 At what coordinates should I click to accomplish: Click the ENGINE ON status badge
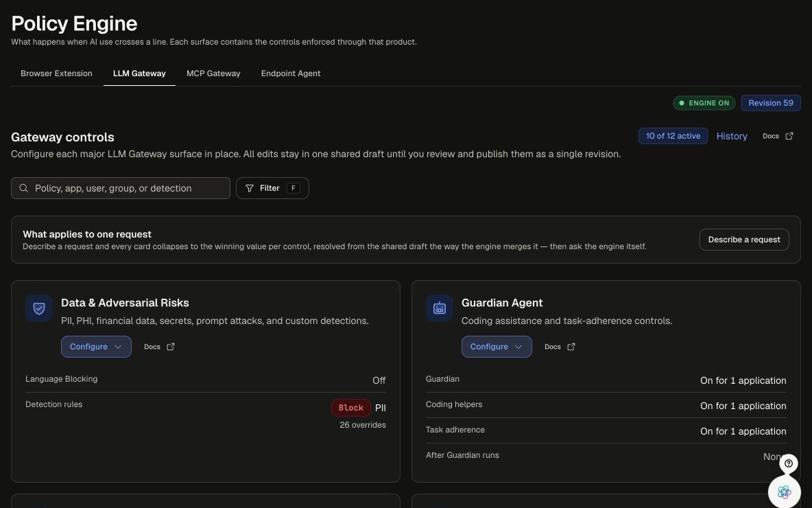[704, 103]
